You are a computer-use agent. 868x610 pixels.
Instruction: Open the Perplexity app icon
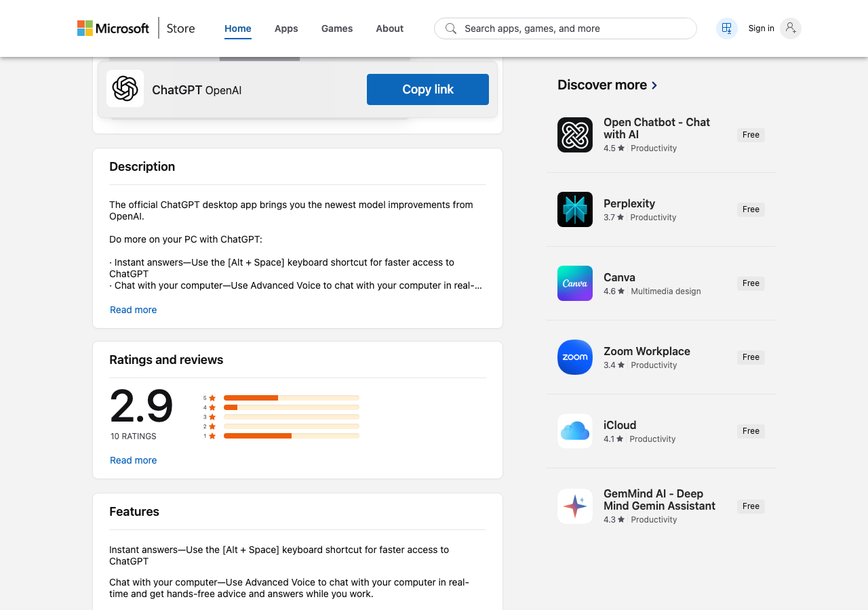point(574,209)
